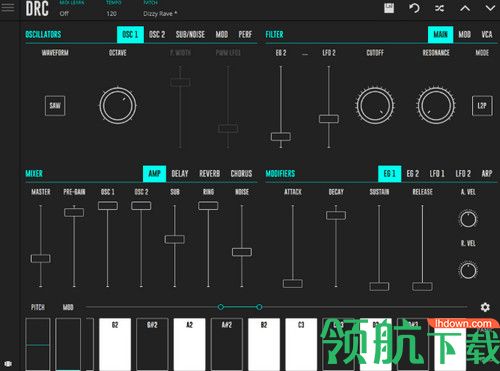Go to previous patch with up chevron
The width and height of the screenshot is (500, 371).
pyautogui.click(x=465, y=8)
